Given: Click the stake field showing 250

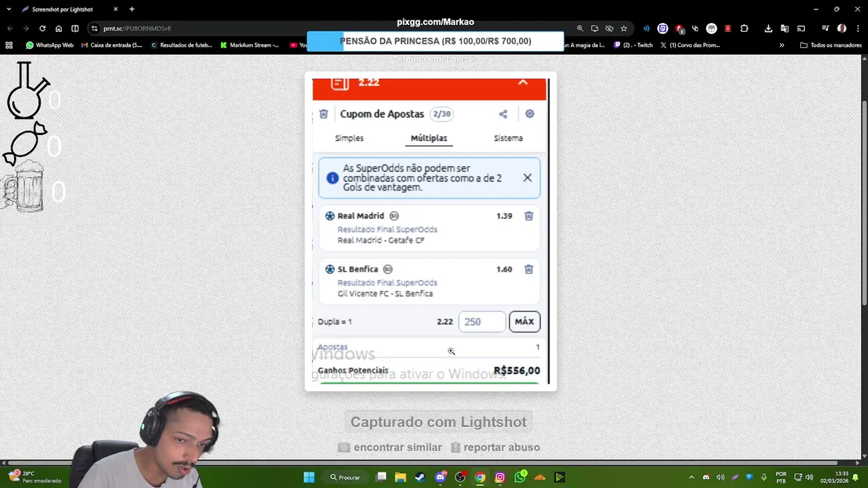Looking at the screenshot, I should (x=482, y=321).
